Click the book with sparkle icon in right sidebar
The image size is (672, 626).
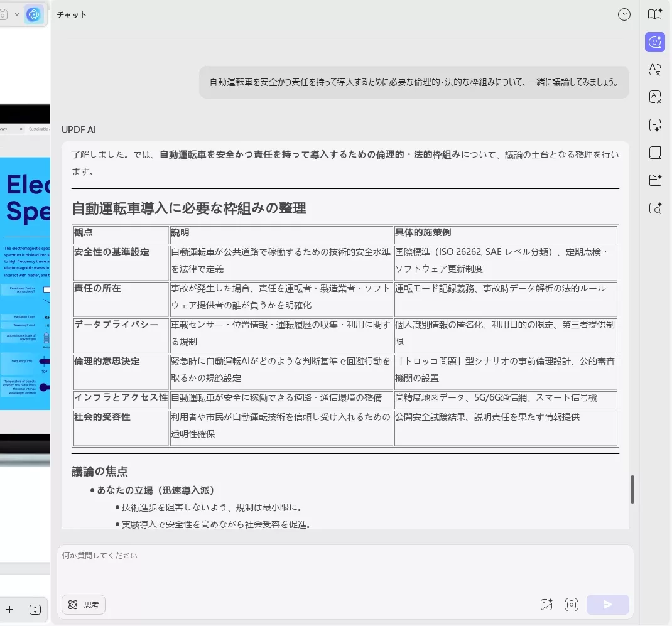point(655,14)
